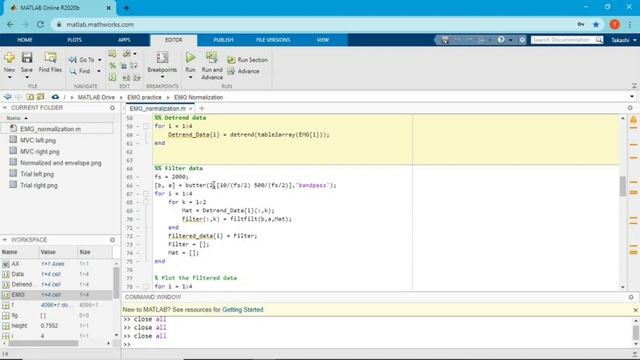Click Run Section button

pos(247,60)
